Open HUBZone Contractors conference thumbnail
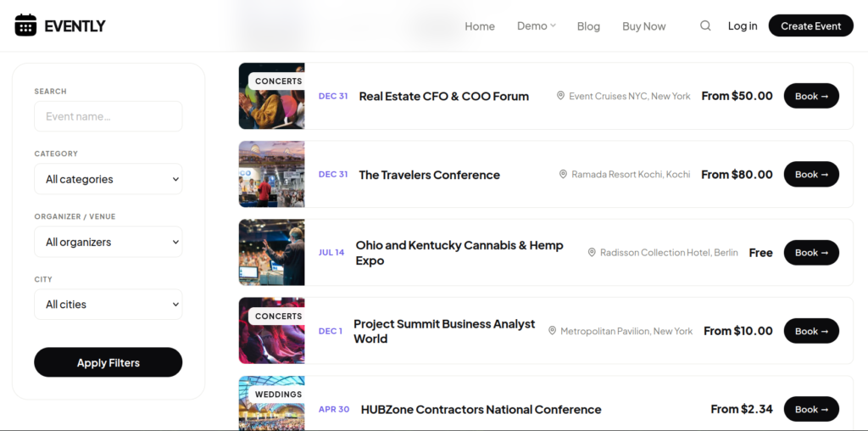The image size is (868, 431). point(272,403)
